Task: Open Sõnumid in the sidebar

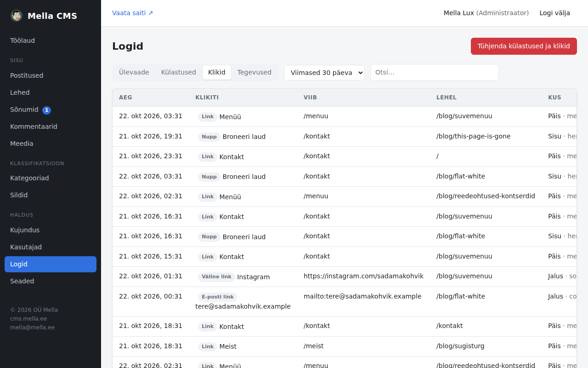Action: pos(51,109)
